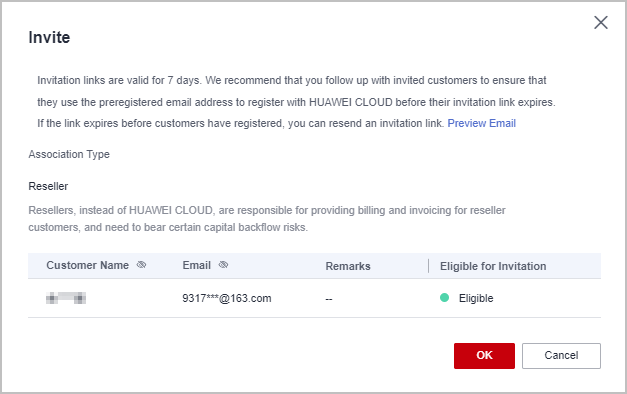The width and height of the screenshot is (627, 394).
Task: Toggle Email column visibility eye icon
Action: [x=224, y=265]
